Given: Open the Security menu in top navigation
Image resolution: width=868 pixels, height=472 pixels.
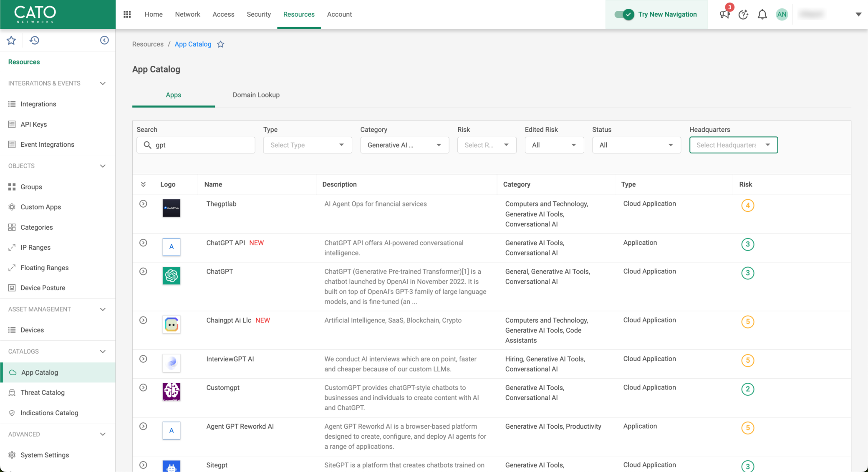Looking at the screenshot, I should point(259,14).
